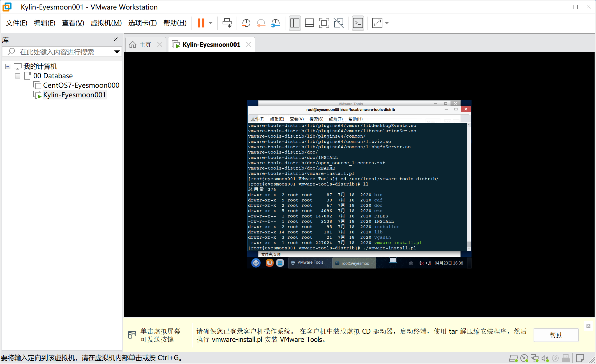
Task: Open the Kylin start menu icon
Action: (256, 263)
